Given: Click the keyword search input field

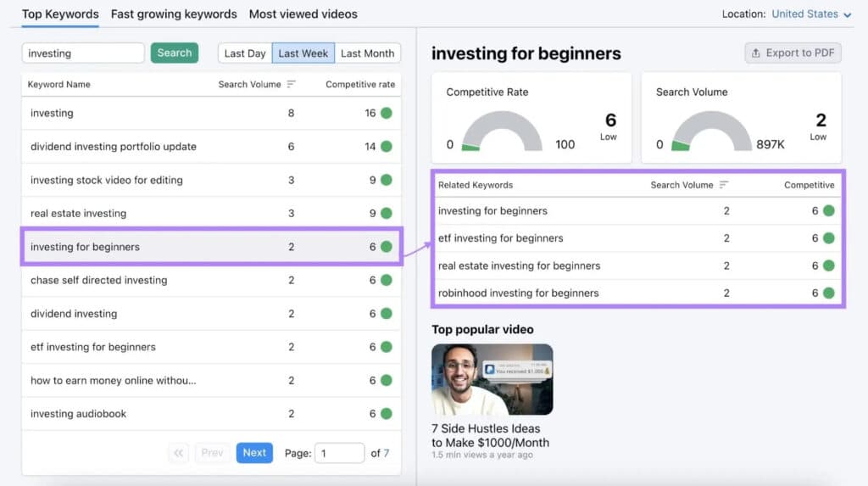Looking at the screenshot, I should point(83,53).
